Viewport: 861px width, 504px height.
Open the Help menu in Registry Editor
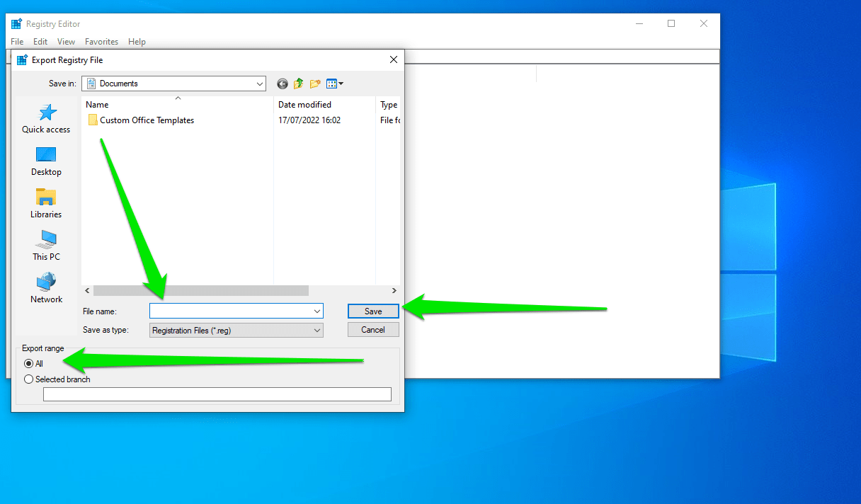click(137, 42)
